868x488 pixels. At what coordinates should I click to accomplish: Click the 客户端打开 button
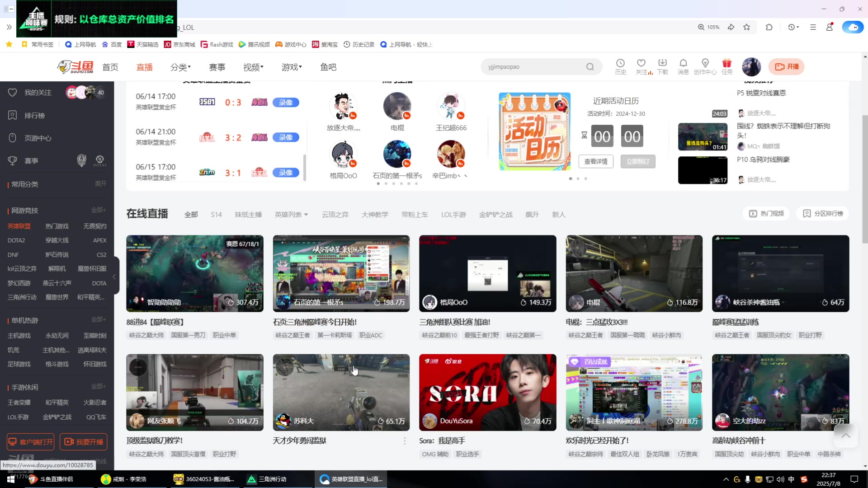click(x=31, y=442)
